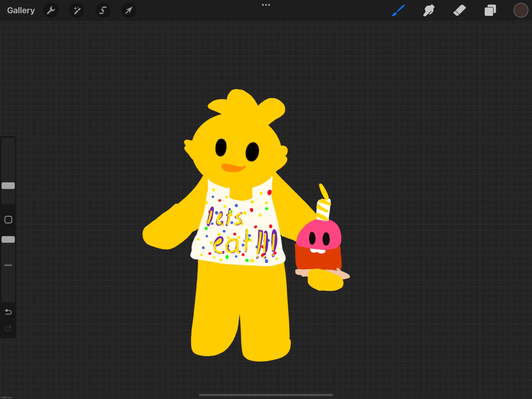Switch to the Smudge tool
Screen dimensions: 532x399
tap(429, 10)
